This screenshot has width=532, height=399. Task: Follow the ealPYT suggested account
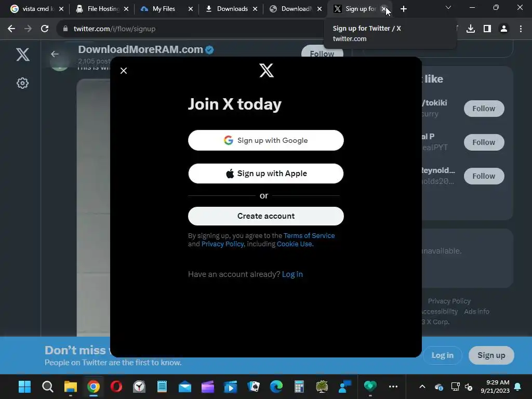coord(484,142)
